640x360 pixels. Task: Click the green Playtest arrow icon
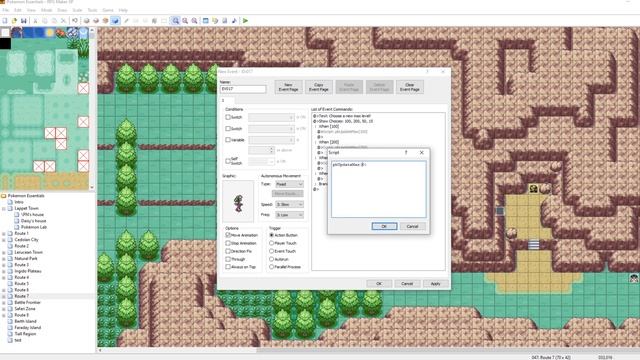point(245,20)
